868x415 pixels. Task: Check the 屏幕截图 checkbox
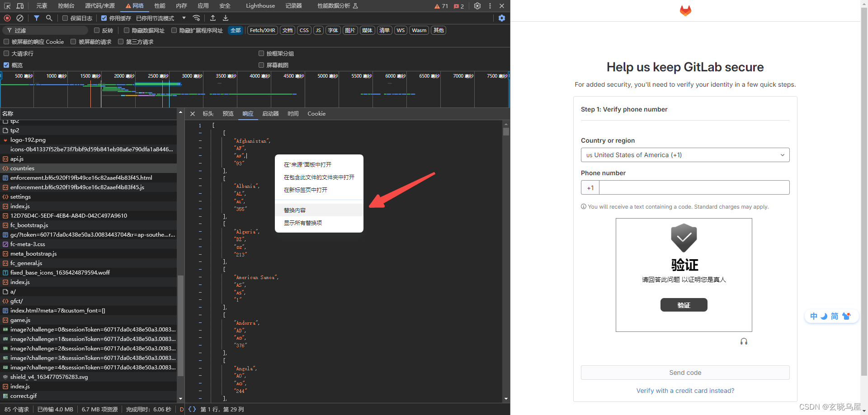tap(261, 65)
